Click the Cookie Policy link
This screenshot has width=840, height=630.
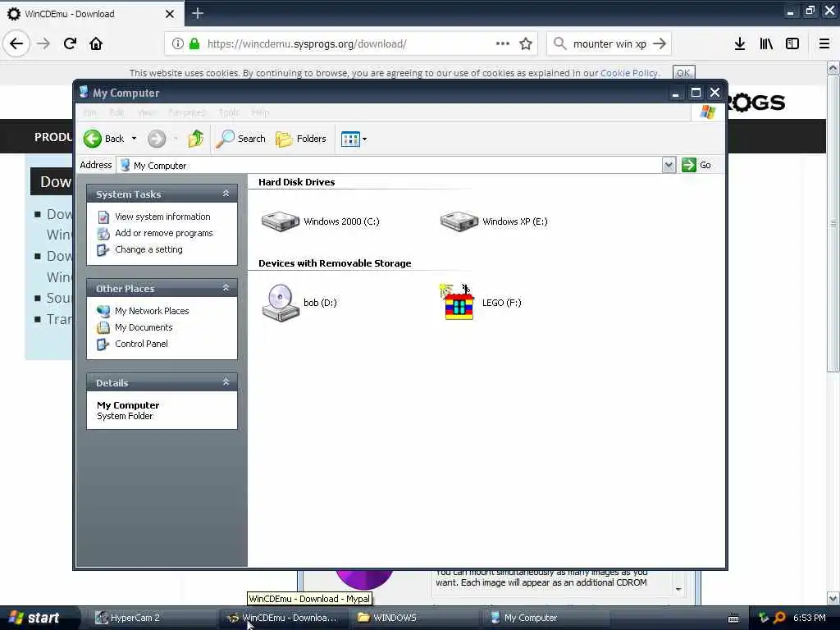point(629,73)
